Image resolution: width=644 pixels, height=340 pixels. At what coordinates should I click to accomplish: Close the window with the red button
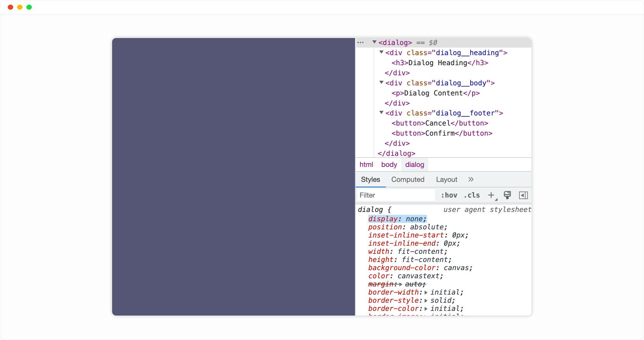pyautogui.click(x=10, y=7)
